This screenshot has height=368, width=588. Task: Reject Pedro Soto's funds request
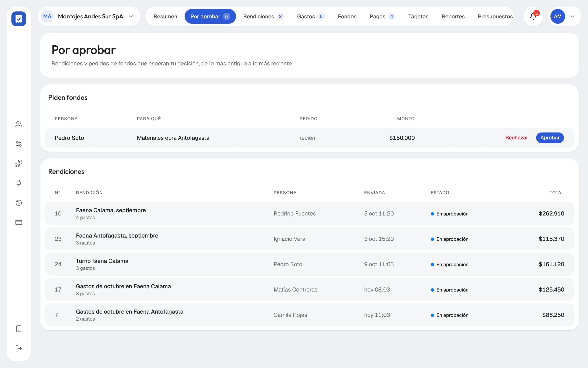pos(516,138)
